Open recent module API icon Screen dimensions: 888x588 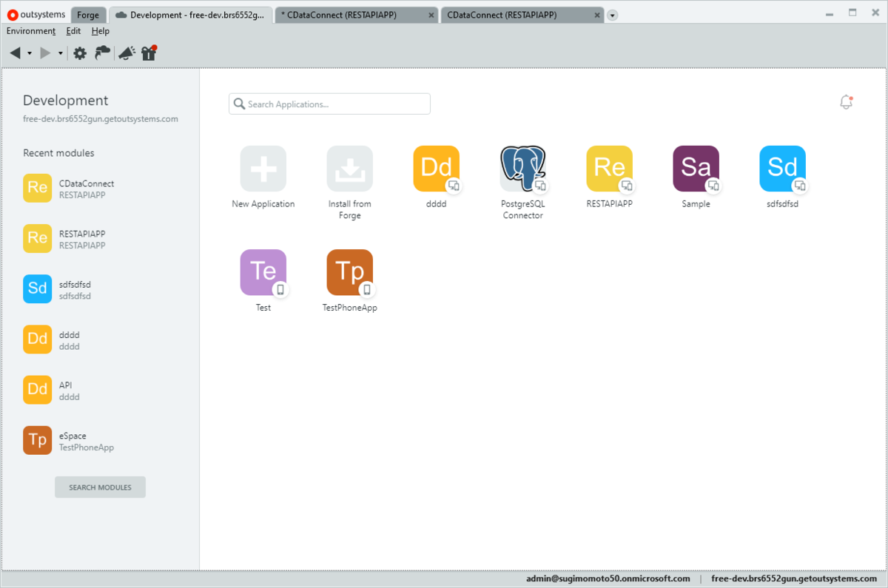click(x=37, y=390)
